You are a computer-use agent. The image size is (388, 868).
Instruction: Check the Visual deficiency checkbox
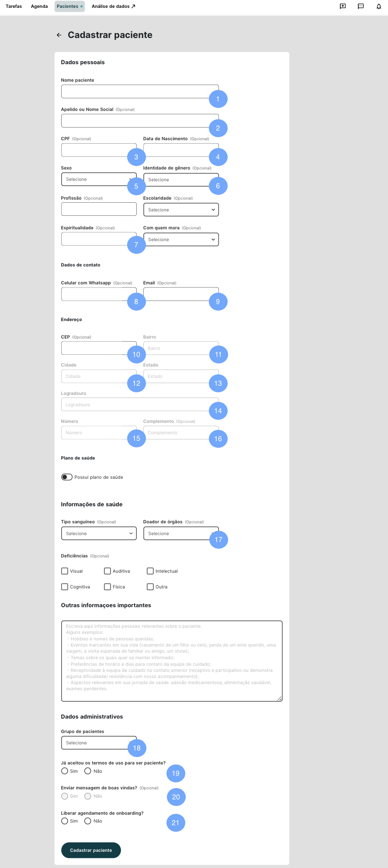(65, 571)
